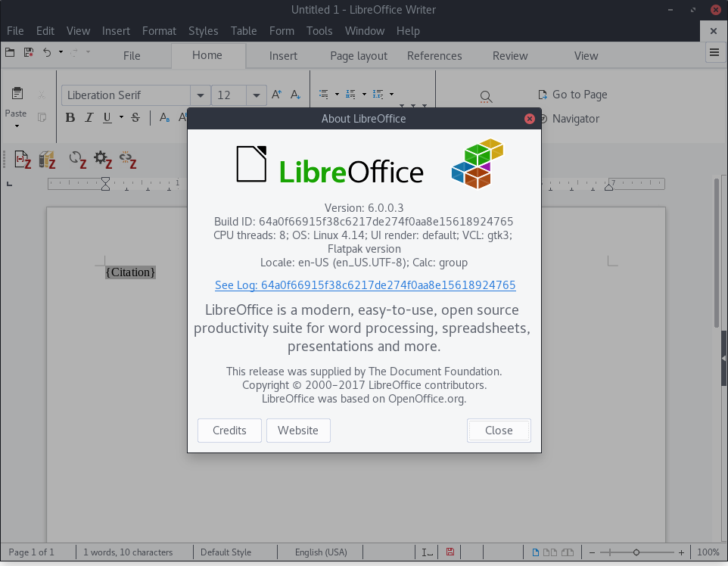Click the vertical scrollbar of the document
728x566 pixels.
pyautogui.click(x=717, y=253)
